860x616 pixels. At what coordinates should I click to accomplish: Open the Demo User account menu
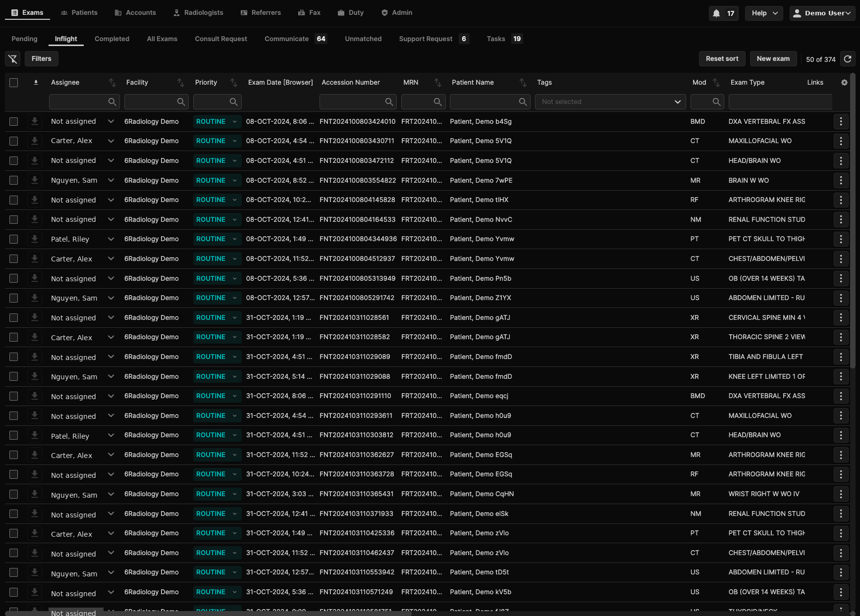(x=822, y=13)
